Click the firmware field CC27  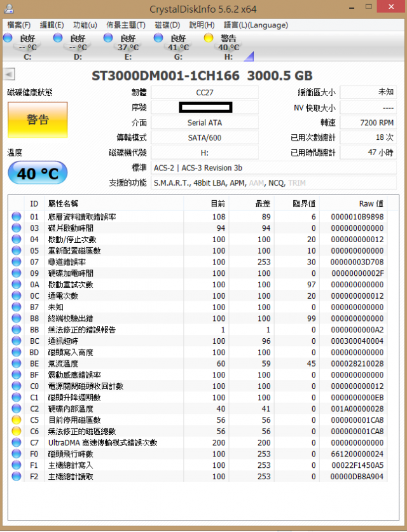click(205, 93)
